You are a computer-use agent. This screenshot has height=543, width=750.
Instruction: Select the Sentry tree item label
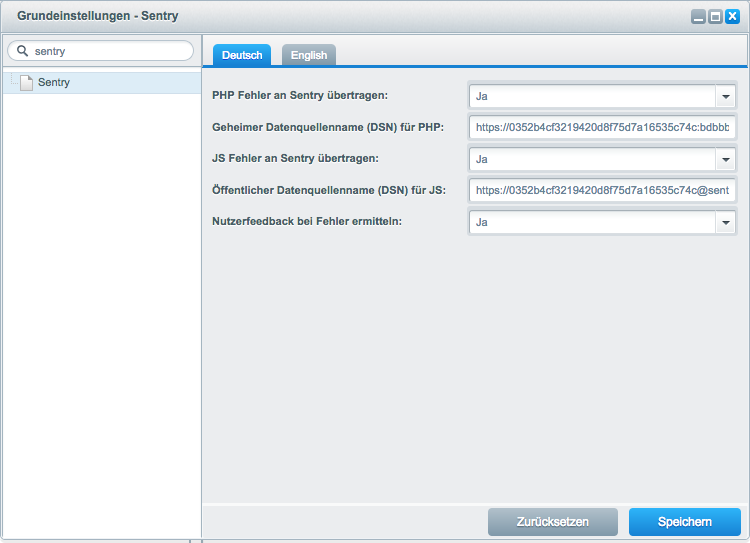tap(54, 82)
